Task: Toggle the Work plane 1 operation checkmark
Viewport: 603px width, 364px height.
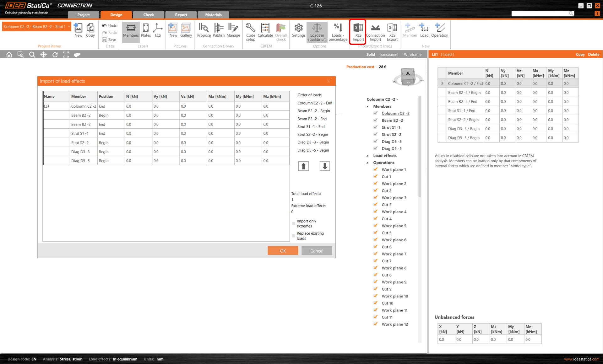Action: click(x=376, y=169)
